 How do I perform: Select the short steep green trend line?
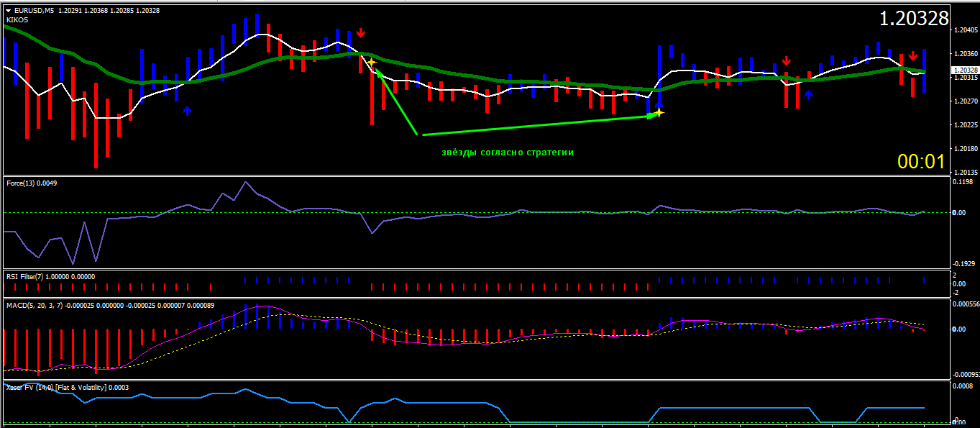click(x=395, y=101)
